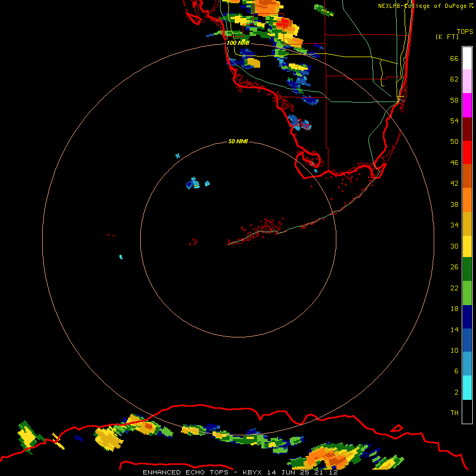Click the TH threshold label in legend
The height and width of the screenshot is (476, 476).
(454, 413)
